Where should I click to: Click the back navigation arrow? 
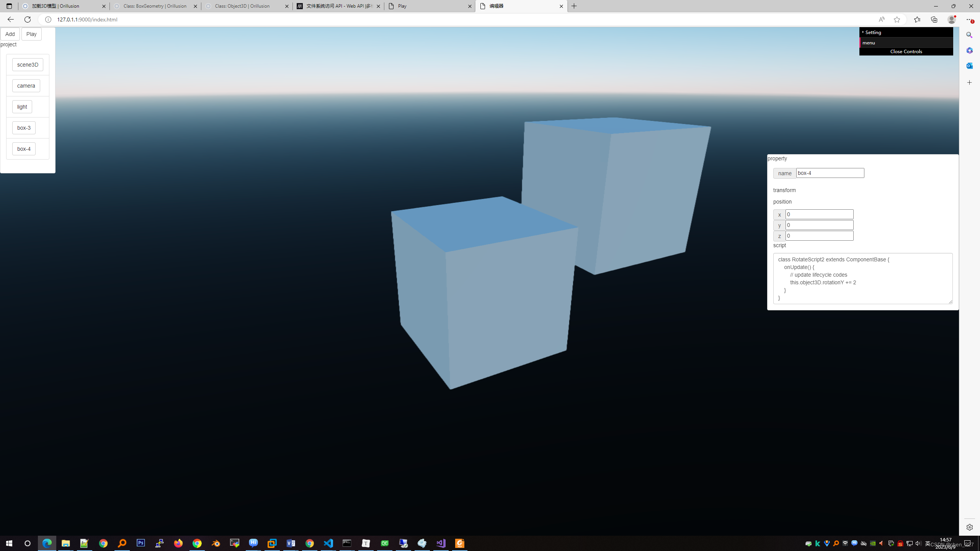point(10,20)
